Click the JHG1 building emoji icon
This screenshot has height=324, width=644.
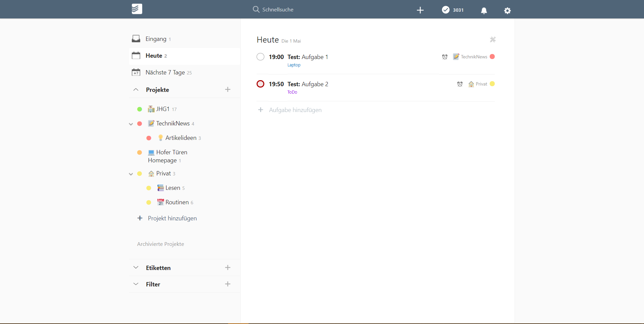click(151, 109)
